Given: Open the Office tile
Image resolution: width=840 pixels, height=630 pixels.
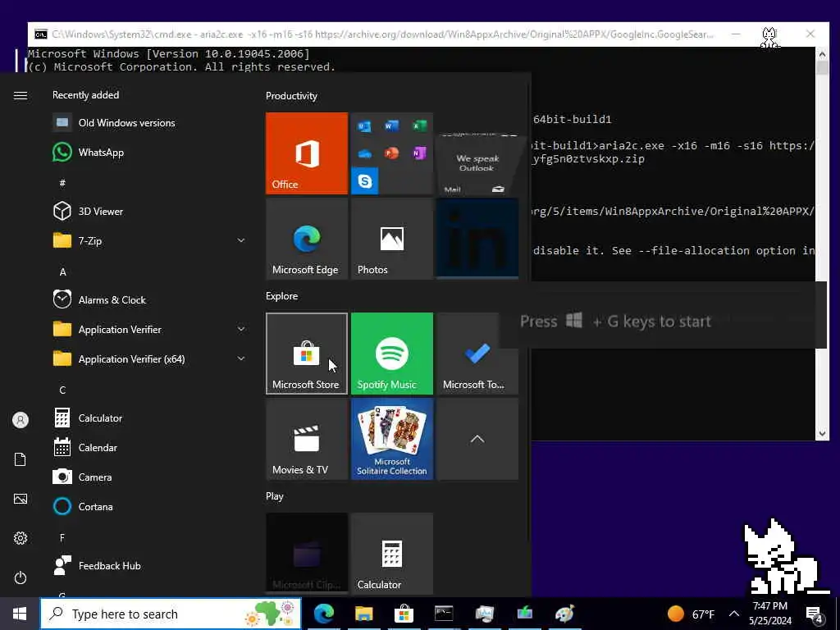Looking at the screenshot, I should (x=307, y=153).
